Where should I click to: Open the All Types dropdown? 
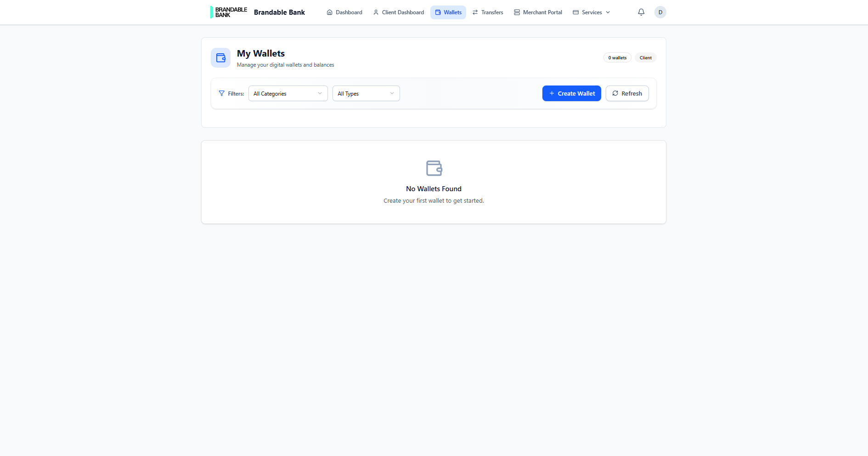[366, 93]
